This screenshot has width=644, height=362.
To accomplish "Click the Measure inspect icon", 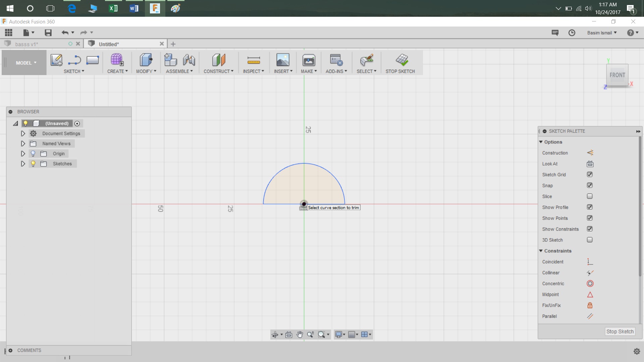I will pyautogui.click(x=254, y=60).
